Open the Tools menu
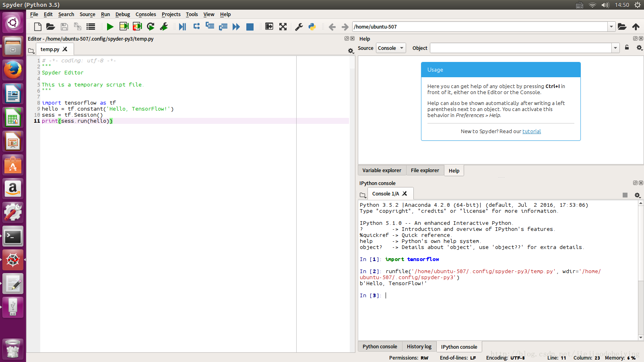Viewport: 644px width, 362px height. pos(192,14)
